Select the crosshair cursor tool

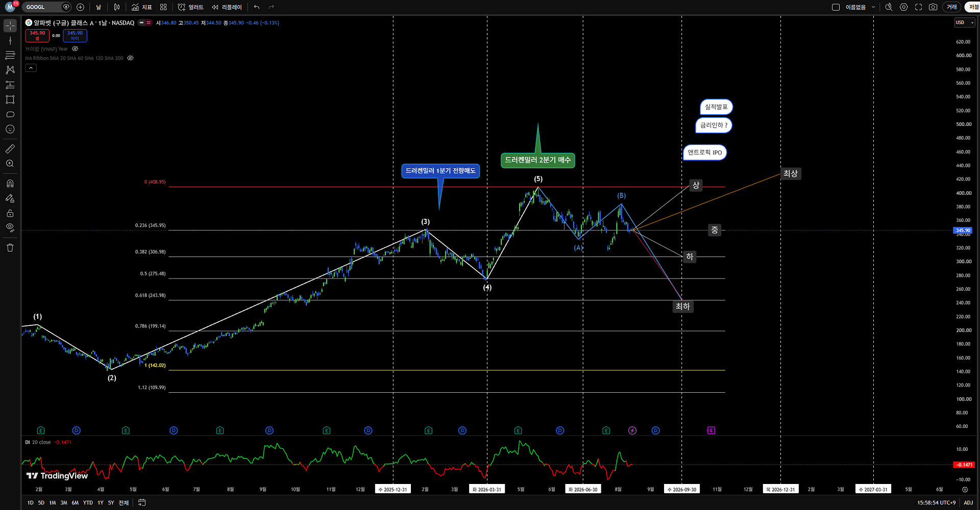[x=10, y=25]
